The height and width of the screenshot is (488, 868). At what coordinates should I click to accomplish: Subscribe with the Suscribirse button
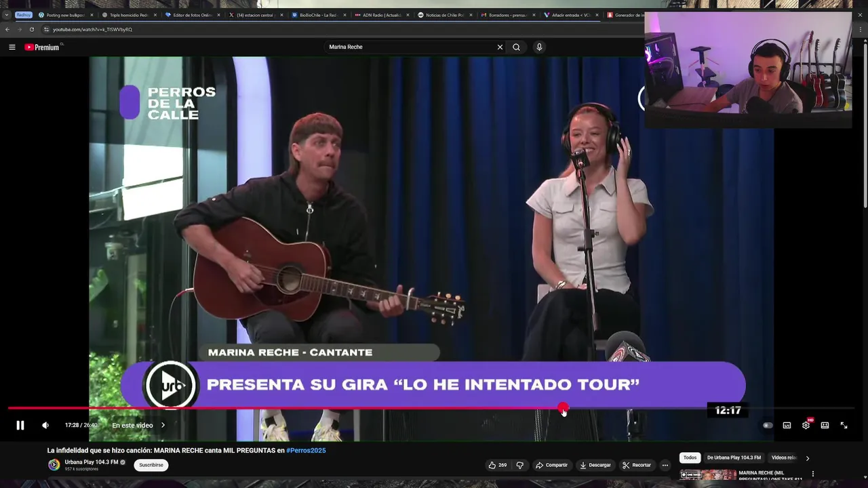coord(151,465)
